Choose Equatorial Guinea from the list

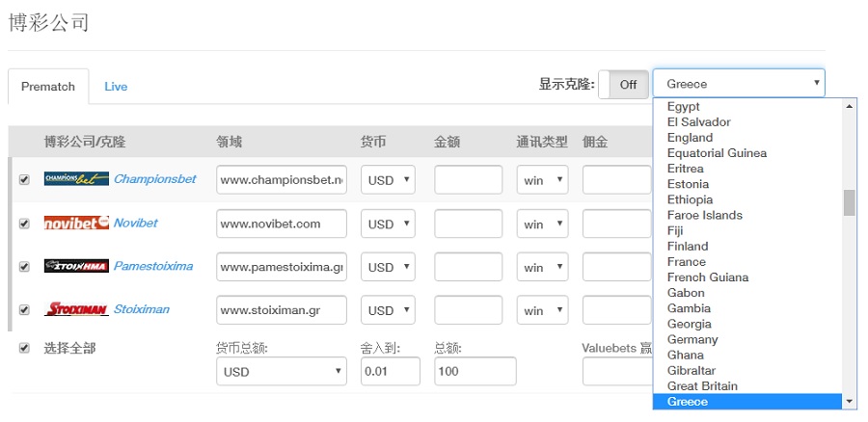747,153
